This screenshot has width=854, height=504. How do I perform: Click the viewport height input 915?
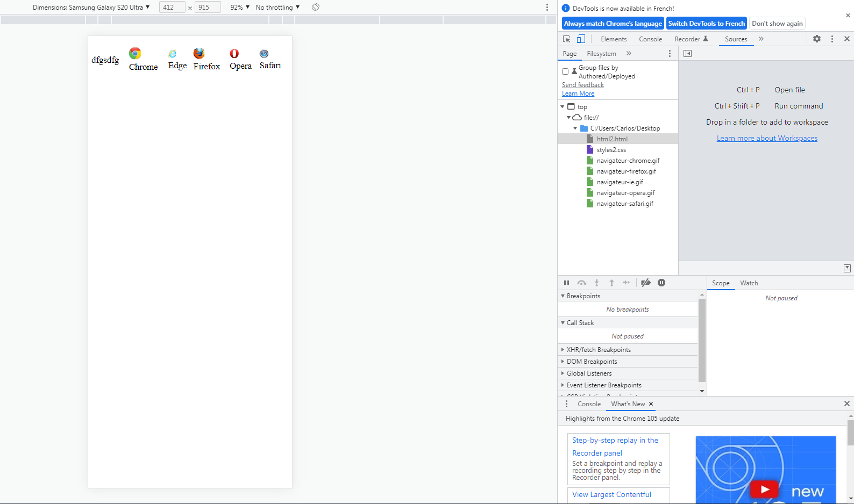coord(208,8)
